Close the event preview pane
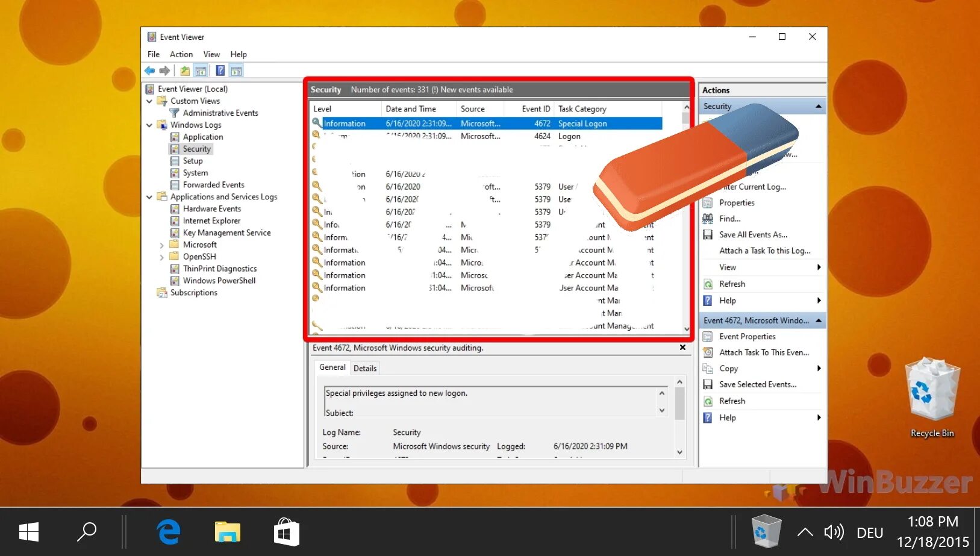Screen dimensions: 980x556 click(x=682, y=348)
